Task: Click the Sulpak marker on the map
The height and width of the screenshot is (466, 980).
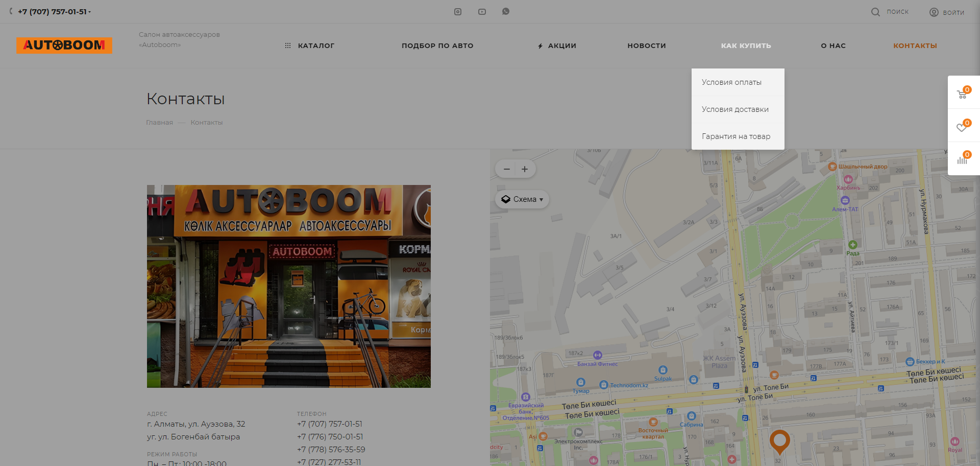Action: tap(663, 370)
